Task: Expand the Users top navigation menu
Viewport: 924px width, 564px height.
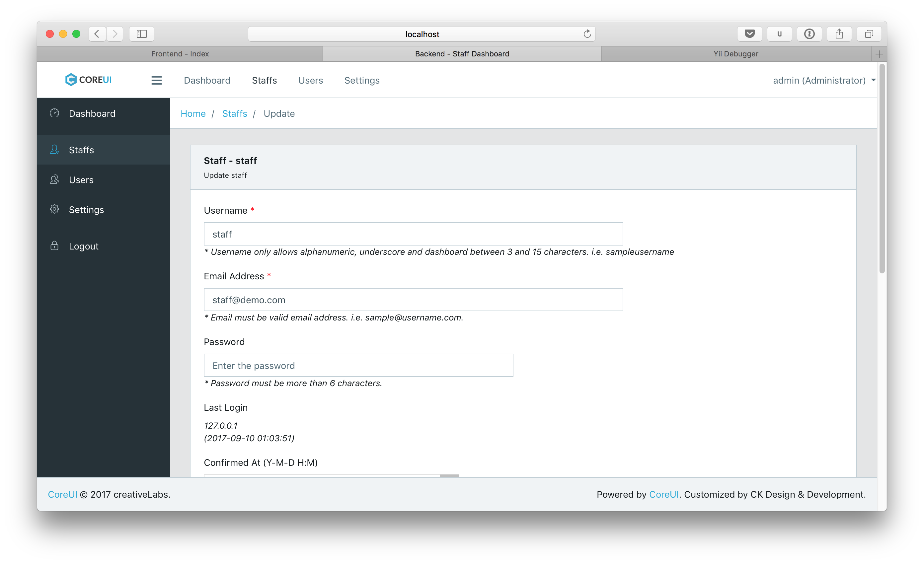Action: [311, 80]
